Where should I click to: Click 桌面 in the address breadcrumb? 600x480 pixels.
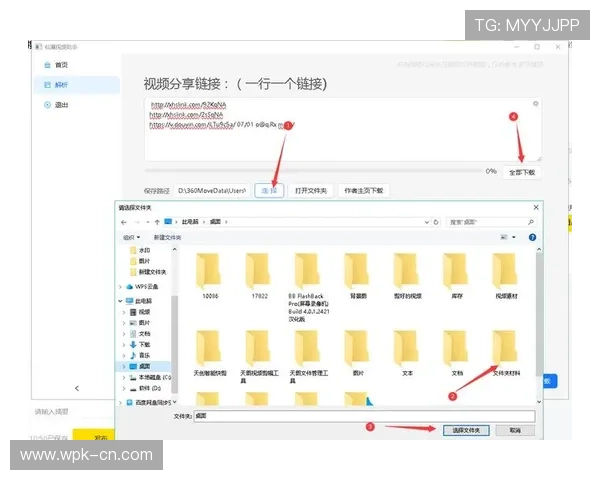[215, 222]
